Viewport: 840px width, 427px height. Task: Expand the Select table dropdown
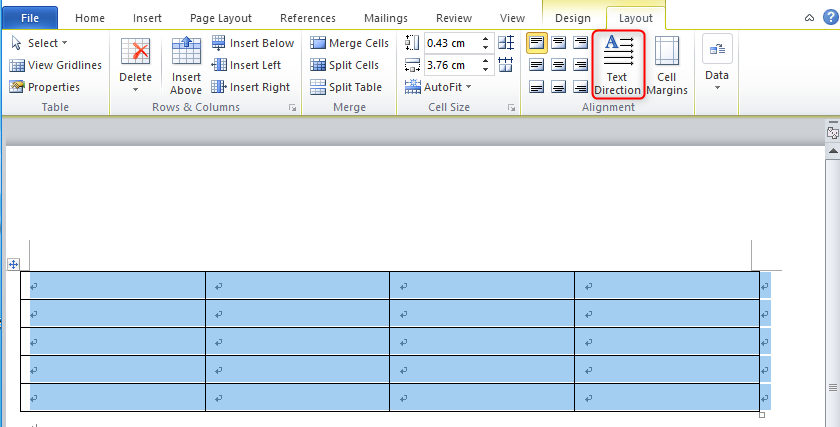(40, 43)
